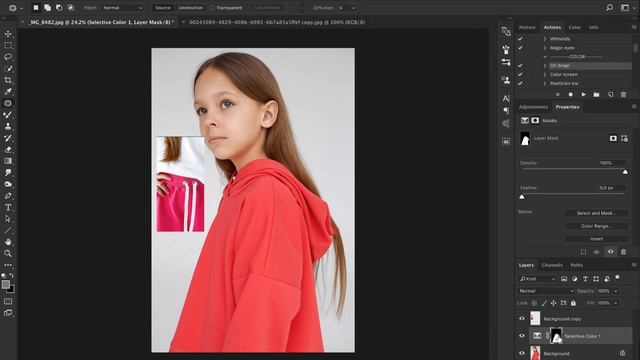The width and height of the screenshot is (640, 360).
Task: Select the Gradient tool
Action: coord(8,161)
